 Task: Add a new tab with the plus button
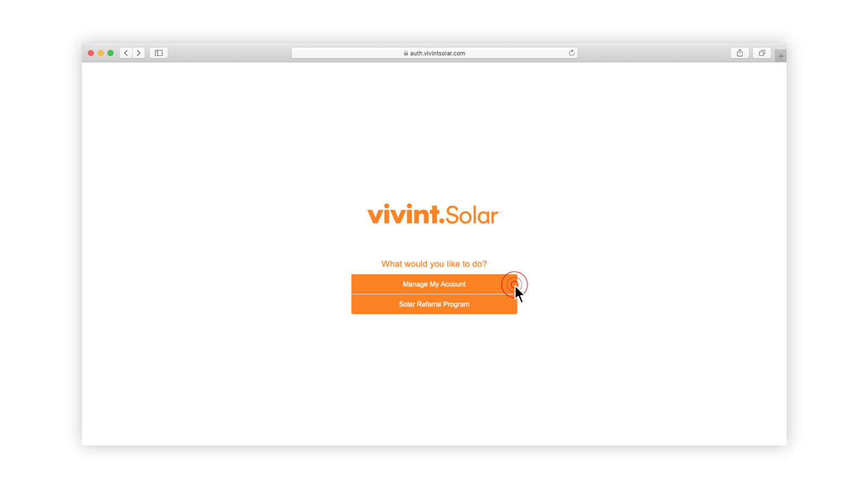click(781, 56)
